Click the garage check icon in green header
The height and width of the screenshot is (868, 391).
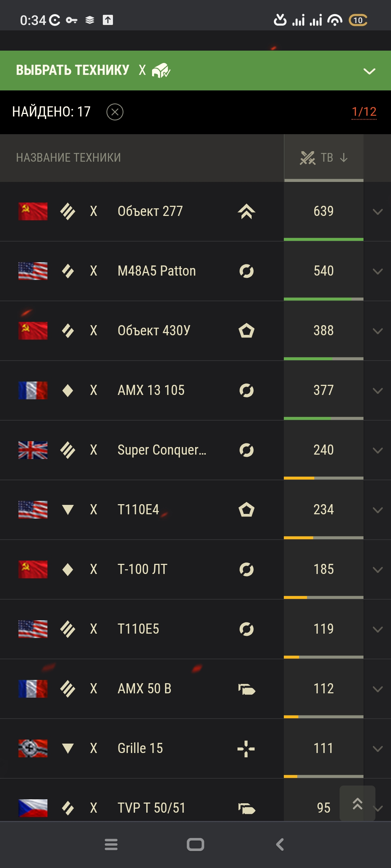coord(161,70)
